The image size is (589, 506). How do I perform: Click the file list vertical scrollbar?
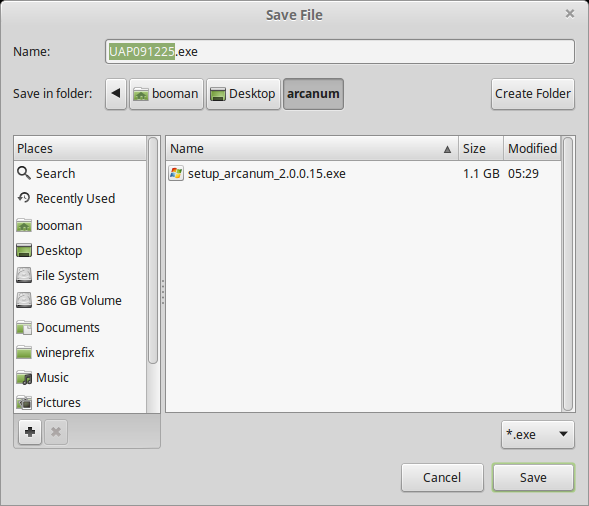click(568, 274)
